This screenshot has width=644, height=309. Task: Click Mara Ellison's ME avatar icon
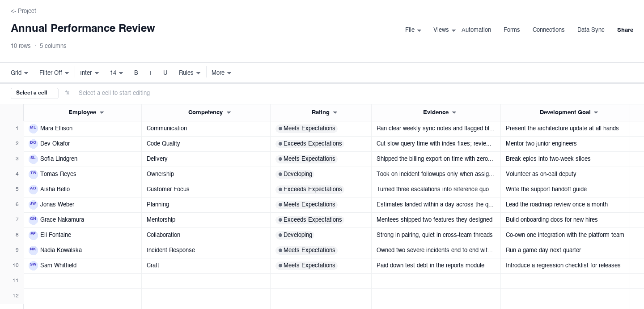[33, 129]
